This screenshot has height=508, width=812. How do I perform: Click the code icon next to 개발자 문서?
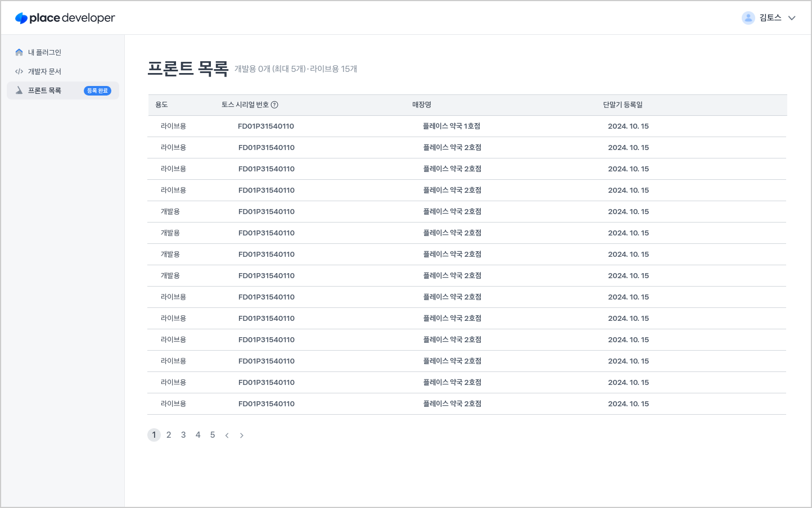[x=18, y=71]
